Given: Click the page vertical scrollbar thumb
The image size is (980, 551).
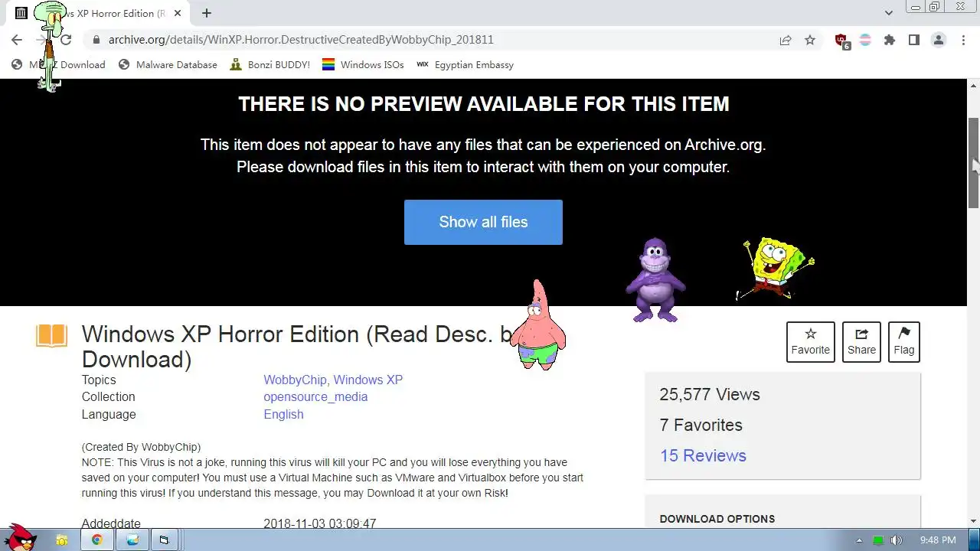Looking at the screenshot, I should click(x=973, y=162).
